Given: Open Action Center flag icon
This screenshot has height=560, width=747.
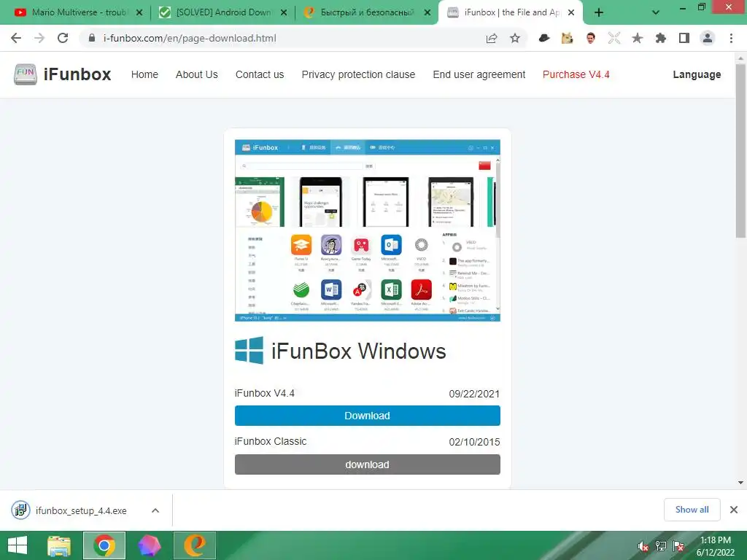Looking at the screenshot, I should [678, 546].
